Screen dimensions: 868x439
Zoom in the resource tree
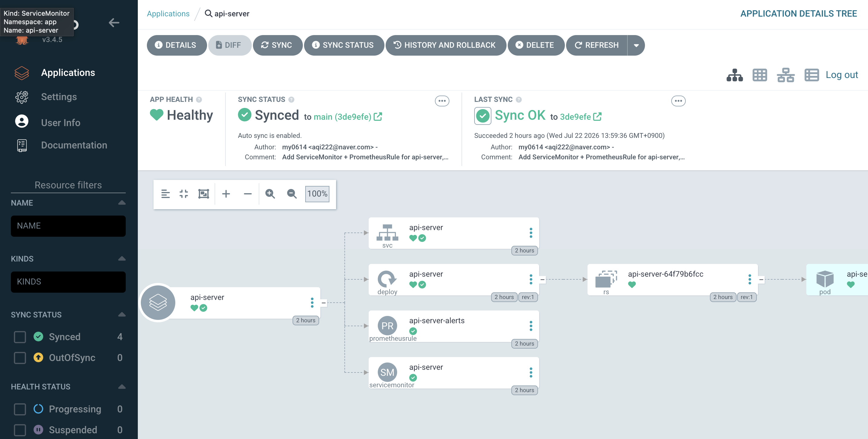[x=270, y=194]
